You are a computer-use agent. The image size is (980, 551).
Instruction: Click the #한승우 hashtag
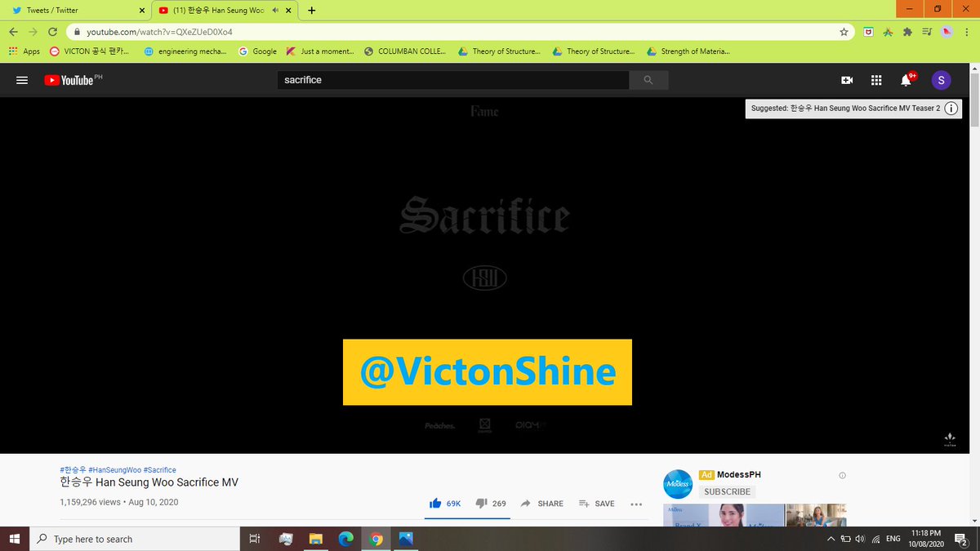pos(73,470)
